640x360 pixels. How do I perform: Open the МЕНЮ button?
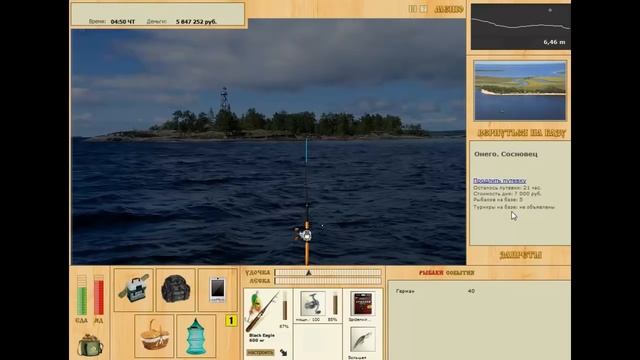coord(449,9)
